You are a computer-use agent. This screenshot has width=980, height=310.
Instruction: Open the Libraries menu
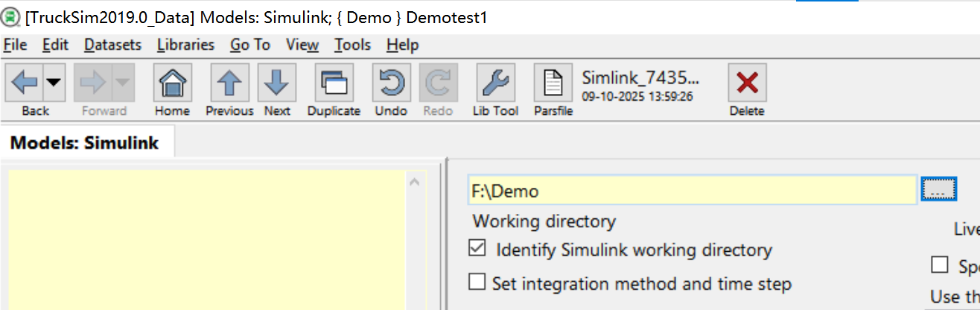click(x=185, y=45)
